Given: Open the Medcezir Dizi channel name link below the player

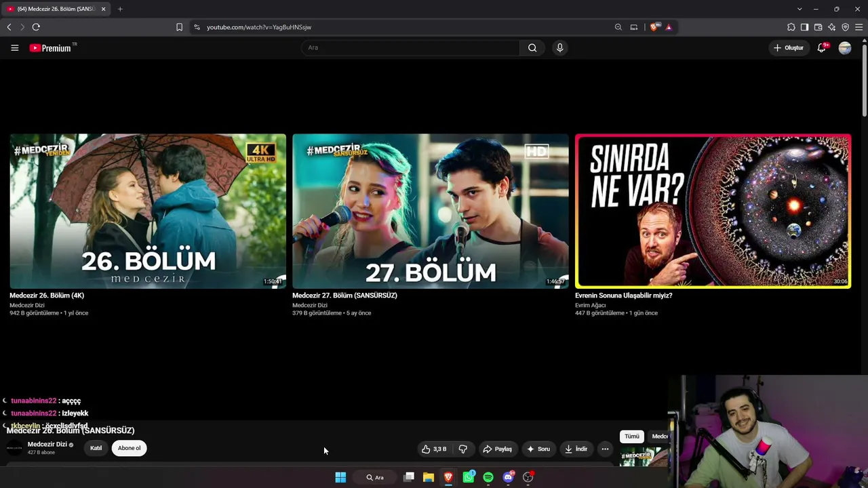Looking at the screenshot, I should [x=47, y=445].
